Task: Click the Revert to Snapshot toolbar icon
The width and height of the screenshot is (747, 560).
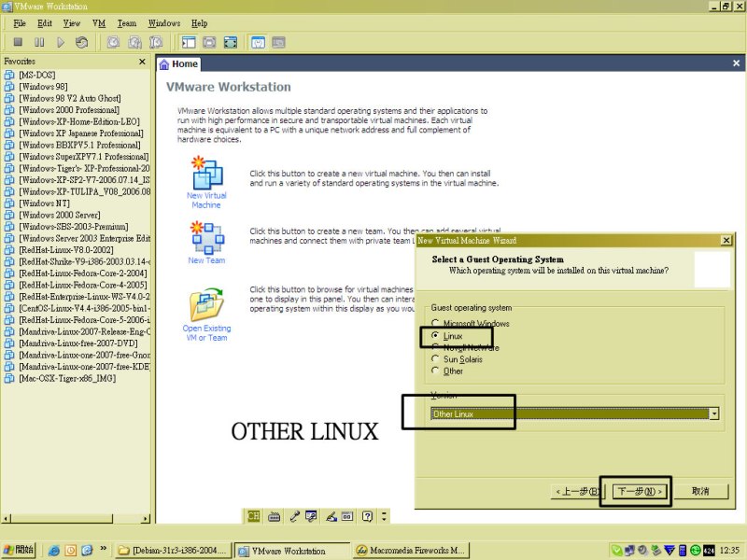Action: 134,42
